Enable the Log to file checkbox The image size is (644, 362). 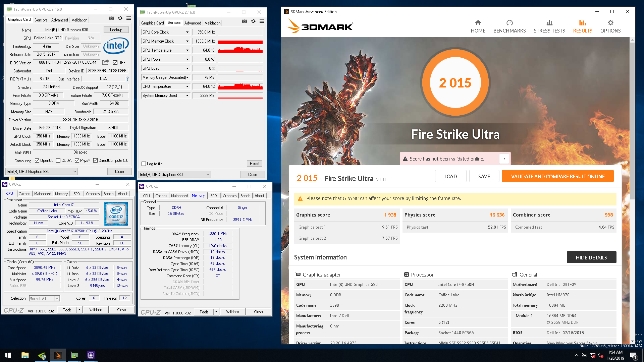pyautogui.click(x=144, y=164)
